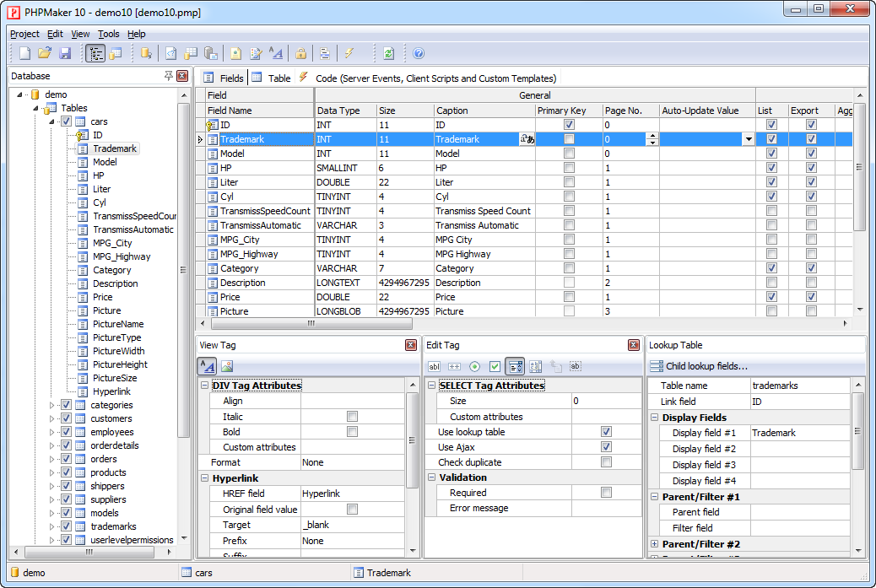Image resolution: width=876 pixels, height=588 pixels.
Task: Uncheck the customers table checkbox
Action: click(x=66, y=418)
